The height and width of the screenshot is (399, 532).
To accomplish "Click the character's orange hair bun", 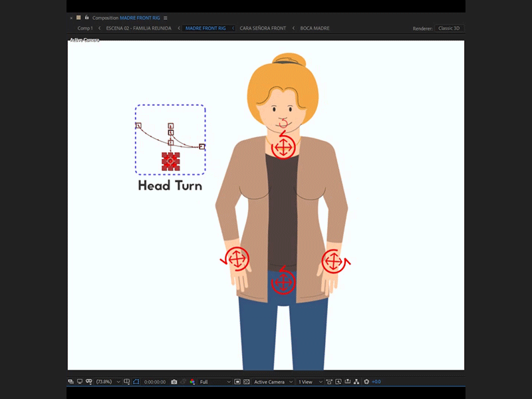I will 289,60.
